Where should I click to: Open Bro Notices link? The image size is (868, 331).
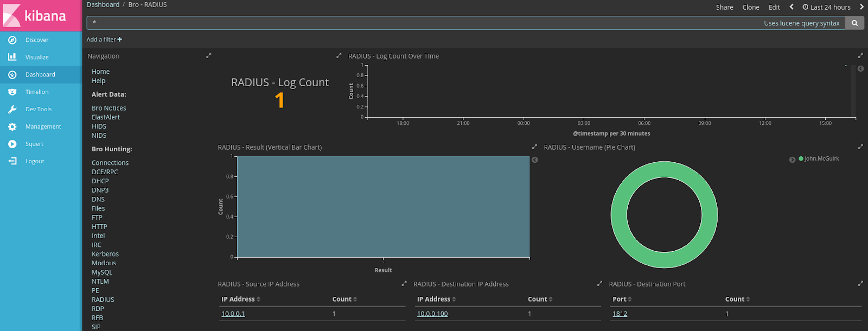108,108
